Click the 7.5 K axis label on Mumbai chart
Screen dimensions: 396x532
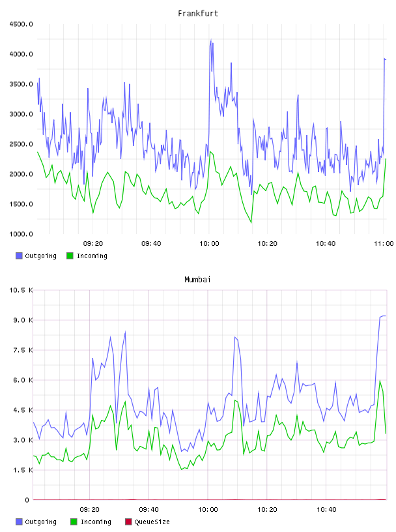pyautogui.click(x=23, y=350)
